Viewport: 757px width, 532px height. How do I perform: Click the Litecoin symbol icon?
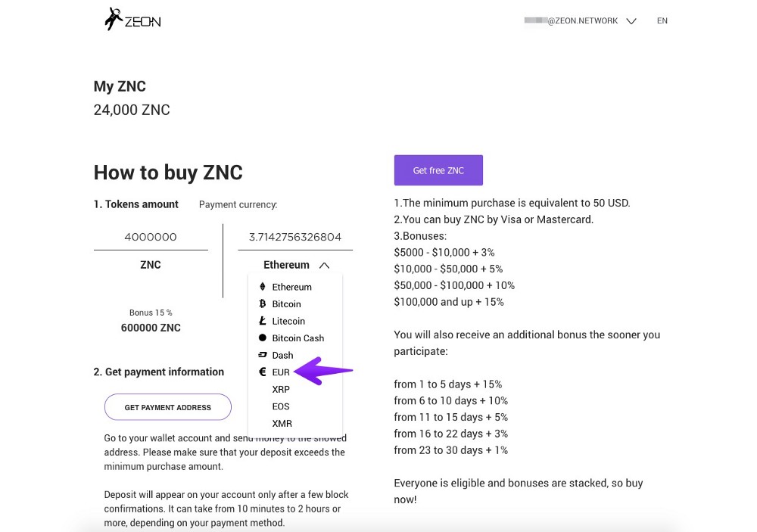[x=263, y=321]
